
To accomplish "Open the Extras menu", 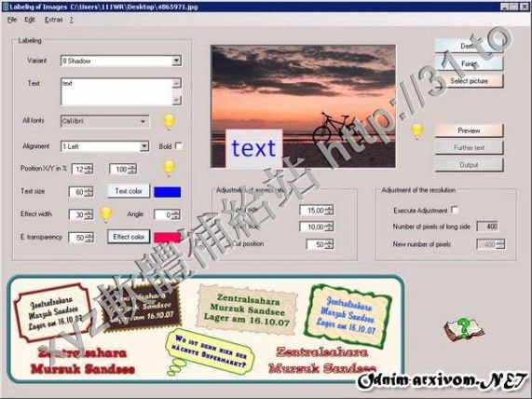I will point(54,20).
